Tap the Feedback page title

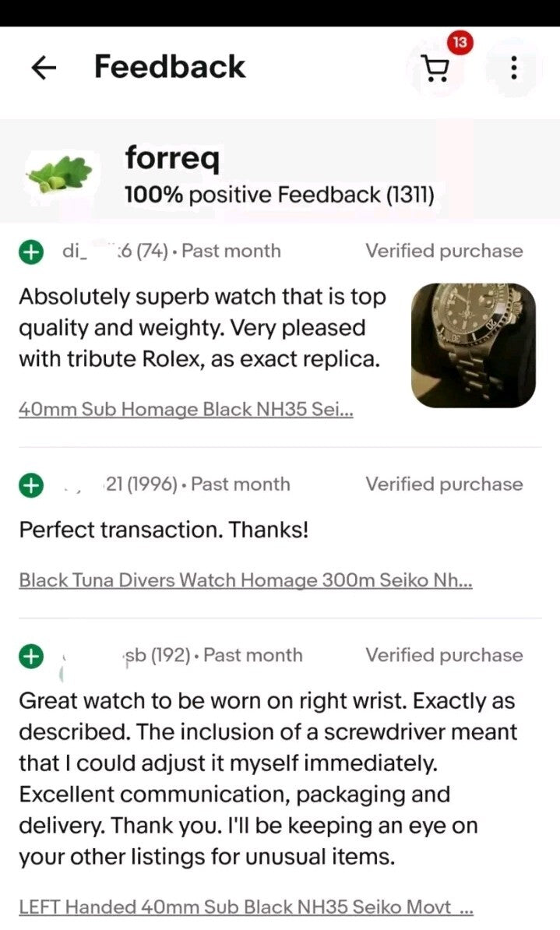(170, 67)
